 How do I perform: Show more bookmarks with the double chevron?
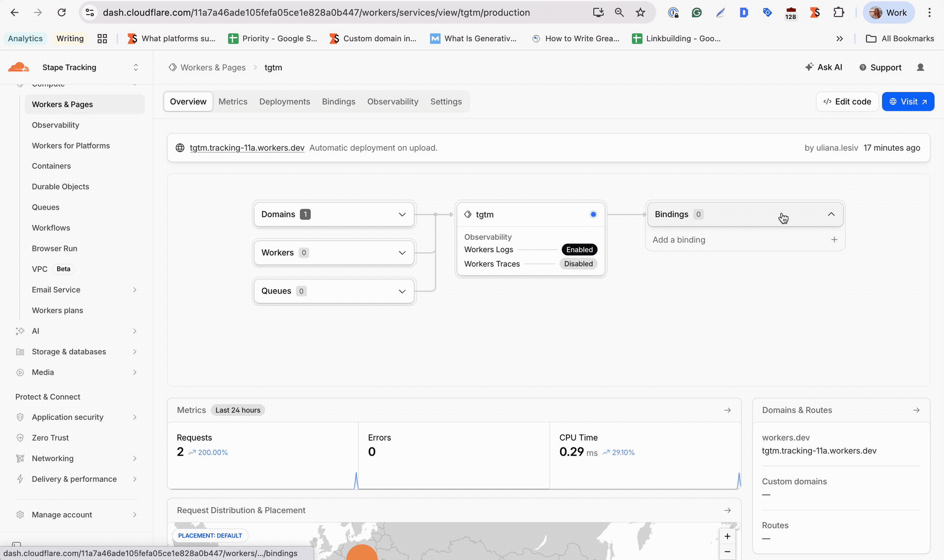click(840, 38)
